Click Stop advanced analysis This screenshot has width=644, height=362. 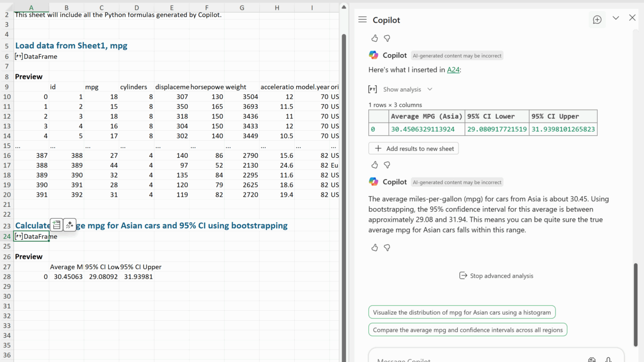(x=496, y=276)
